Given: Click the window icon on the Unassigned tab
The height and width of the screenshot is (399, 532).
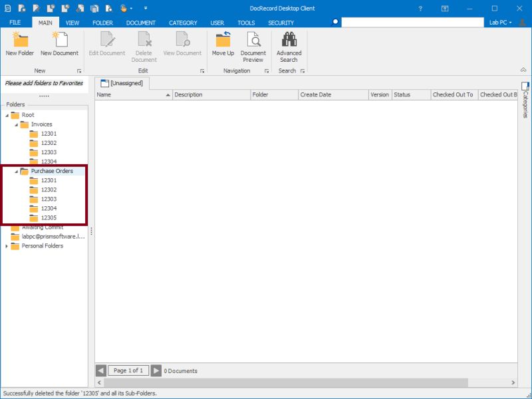Looking at the screenshot, I should [x=105, y=84].
